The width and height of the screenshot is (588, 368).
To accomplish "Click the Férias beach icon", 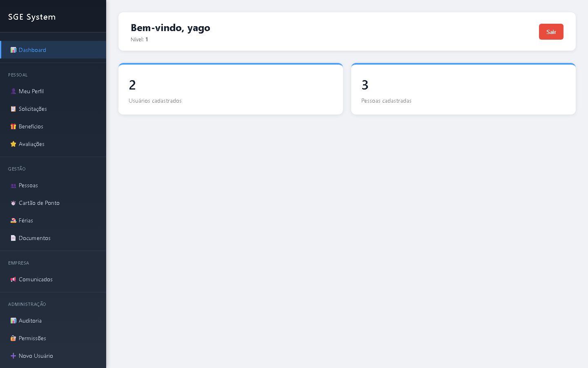I will tap(13, 220).
